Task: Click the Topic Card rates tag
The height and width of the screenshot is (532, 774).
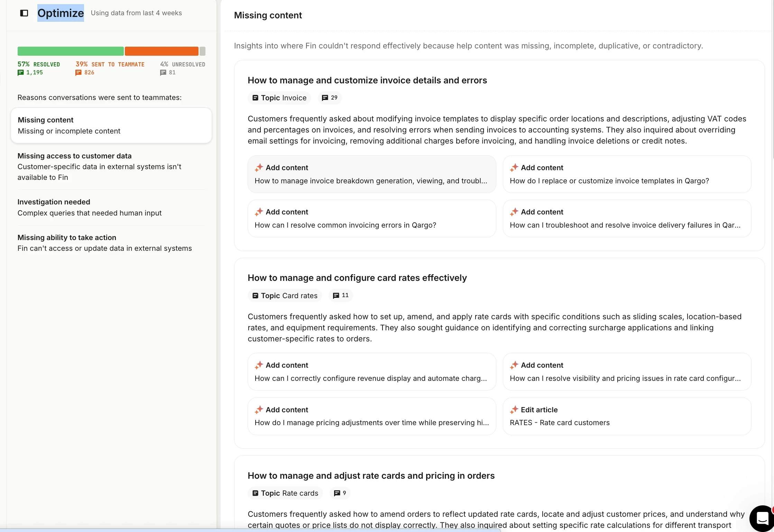Action: point(285,295)
